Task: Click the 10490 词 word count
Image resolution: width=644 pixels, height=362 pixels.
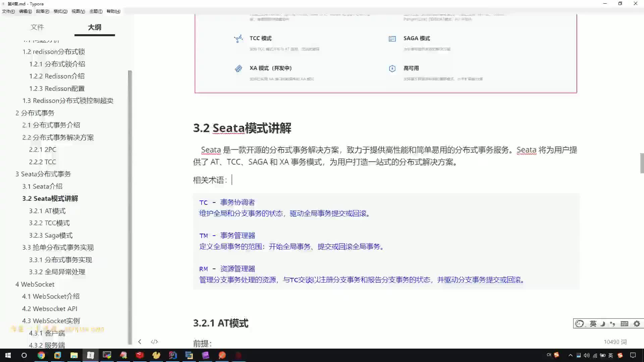Action: pyautogui.click(x=615, y=342)
